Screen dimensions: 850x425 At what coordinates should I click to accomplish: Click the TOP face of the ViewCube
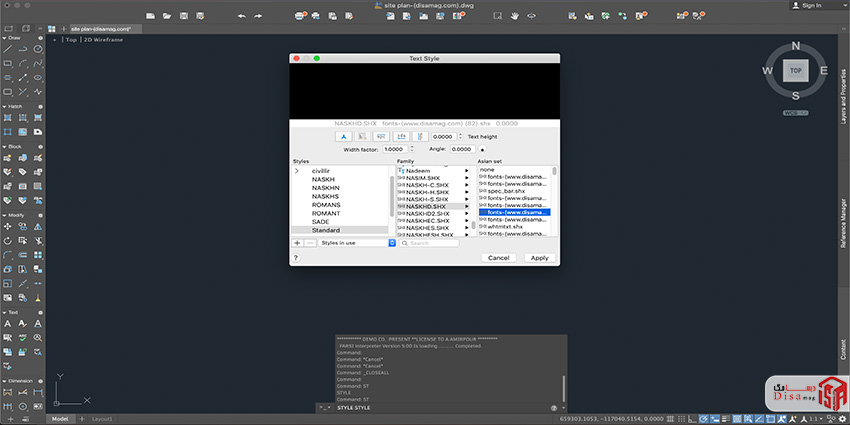(x=796, y=71)
